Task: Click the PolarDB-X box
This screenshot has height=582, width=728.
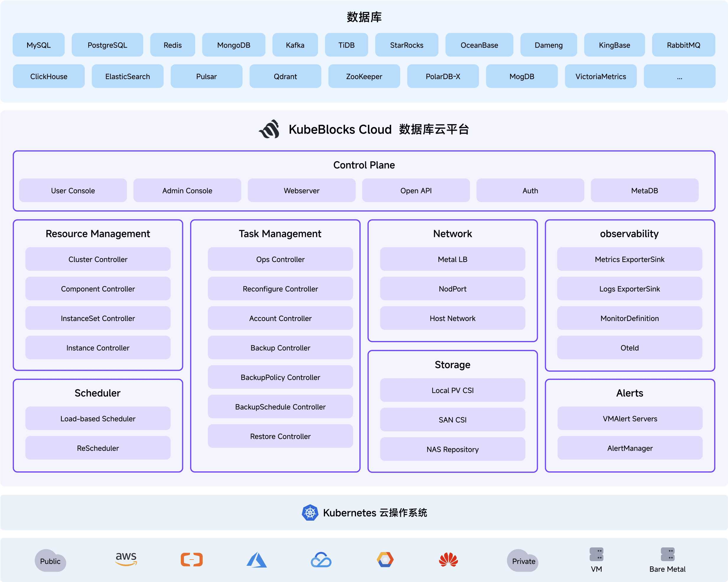Action: click(443, 76)
